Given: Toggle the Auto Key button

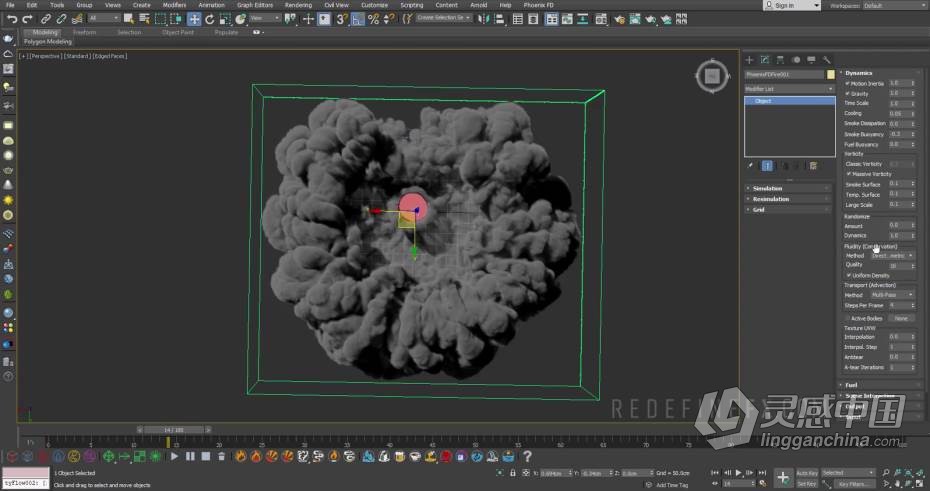Looking at the screenshot, I should (x=807, y=473).
